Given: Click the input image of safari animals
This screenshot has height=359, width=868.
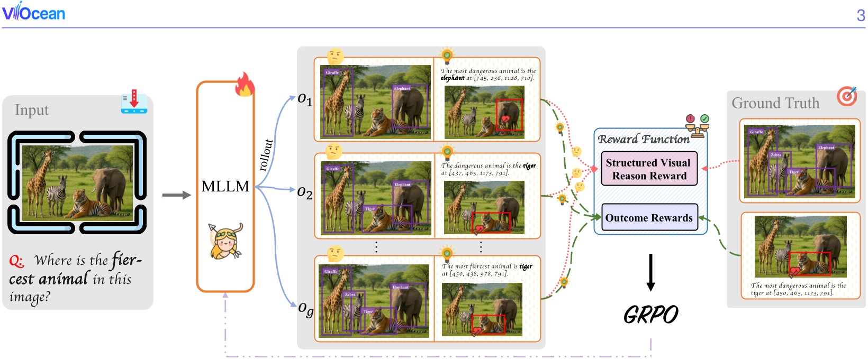Looking at the screenshot, I should 77,182.
